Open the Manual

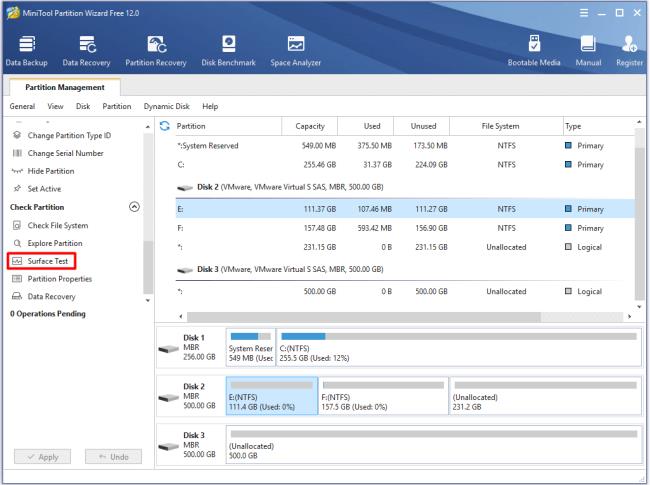click(588, 51)
